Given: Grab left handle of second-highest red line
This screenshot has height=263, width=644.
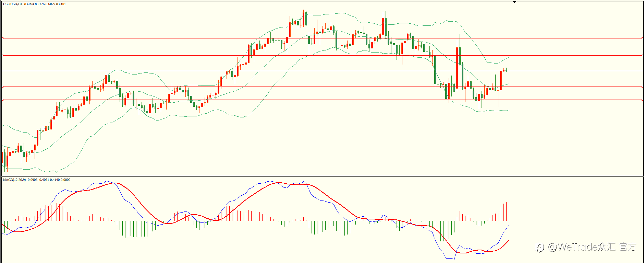Looking at the screenshot, I should (3, 55).
